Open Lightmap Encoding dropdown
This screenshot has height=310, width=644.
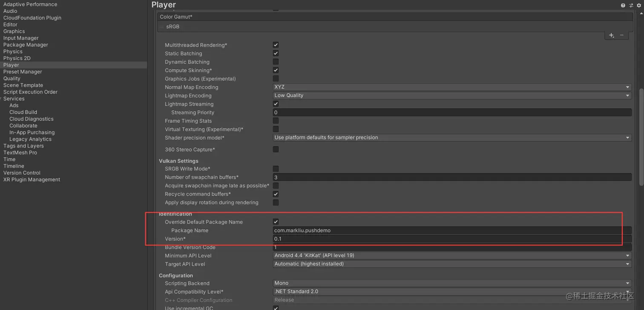pos(452,95)
